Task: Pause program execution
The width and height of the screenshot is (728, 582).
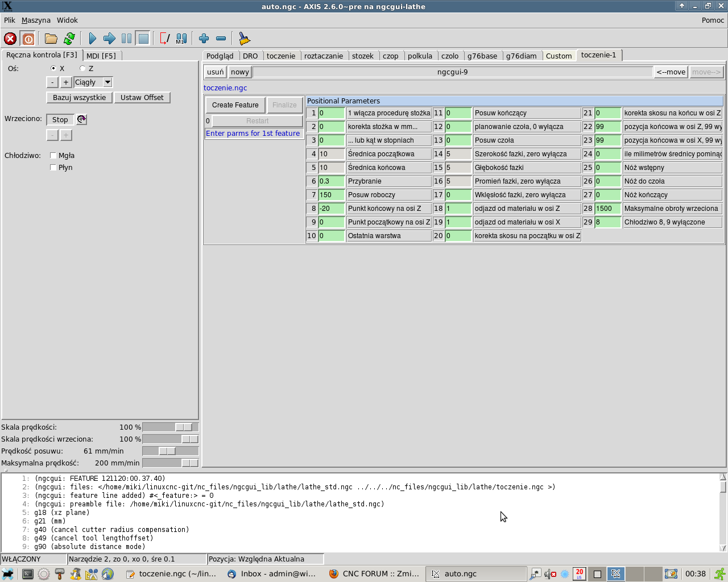Action: 126,39
